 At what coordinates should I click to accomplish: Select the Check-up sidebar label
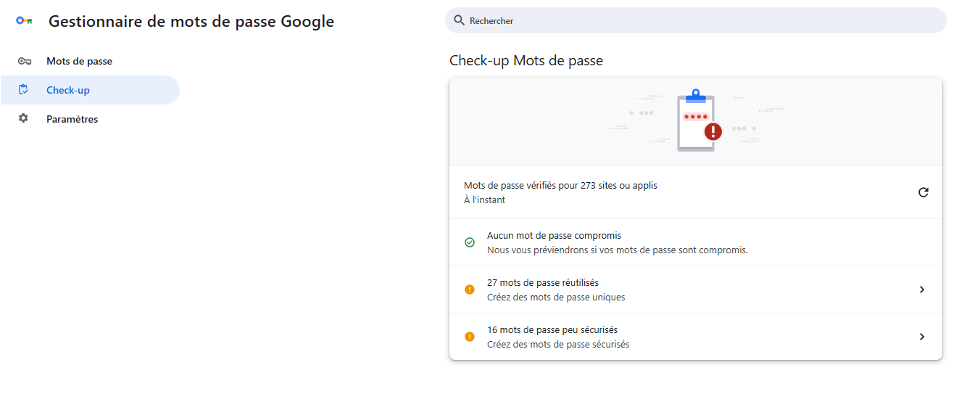coord(68,90)
